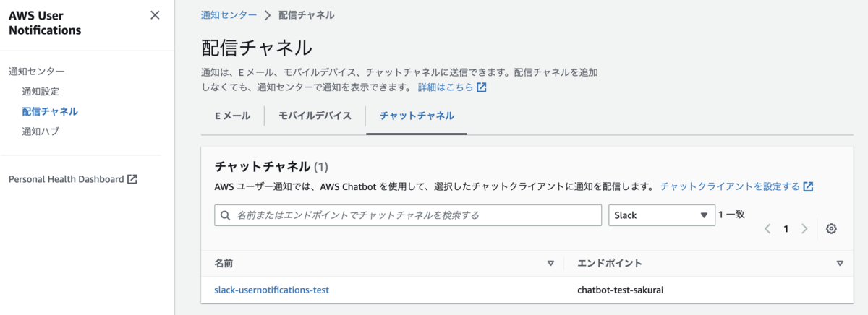The image size is (868, 315).
Task: Sort by 名前 column arrow
Action: pos(550,264)
